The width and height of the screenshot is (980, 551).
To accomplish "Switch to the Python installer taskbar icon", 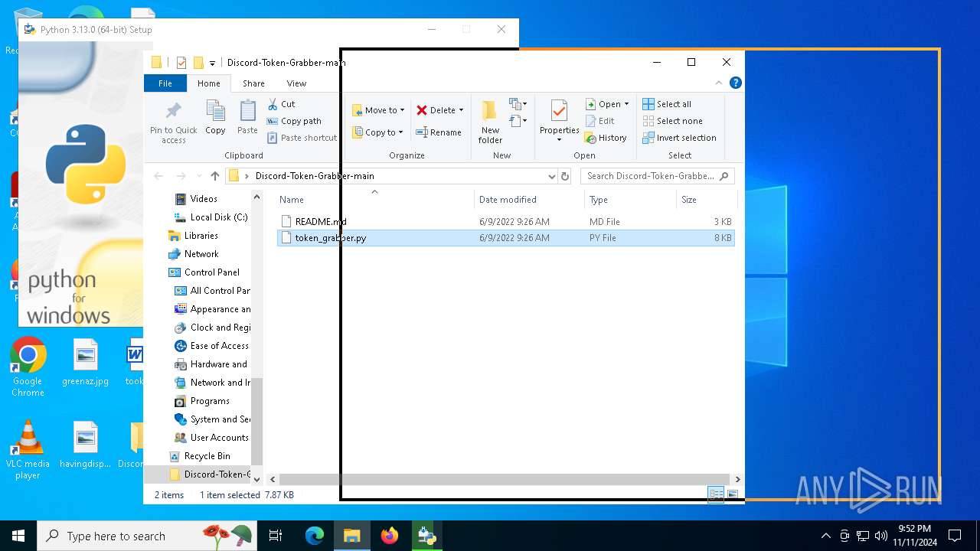I will 426,536.
